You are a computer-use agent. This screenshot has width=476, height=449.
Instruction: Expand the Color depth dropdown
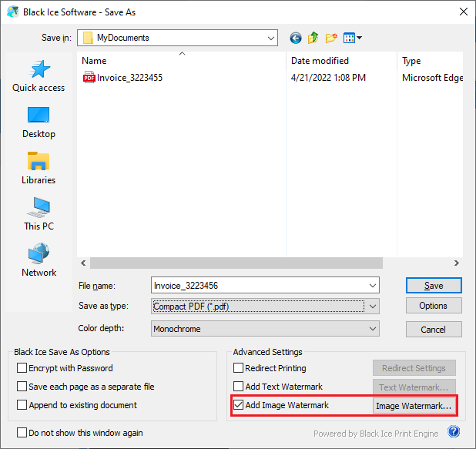point(373,329)
